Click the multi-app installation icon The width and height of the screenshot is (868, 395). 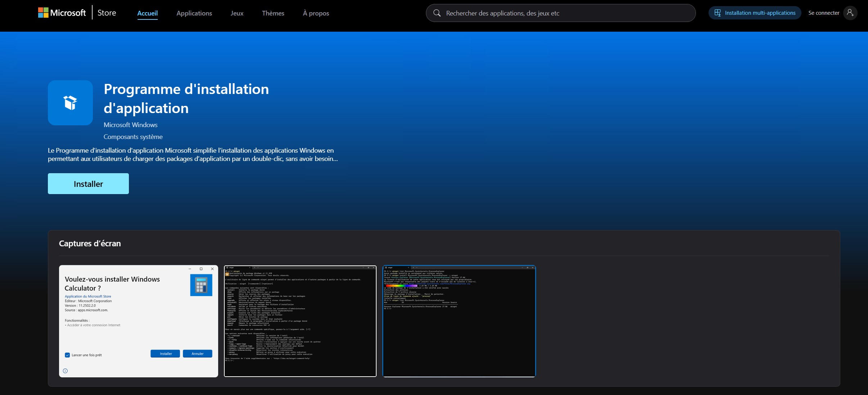click(717, 13)
